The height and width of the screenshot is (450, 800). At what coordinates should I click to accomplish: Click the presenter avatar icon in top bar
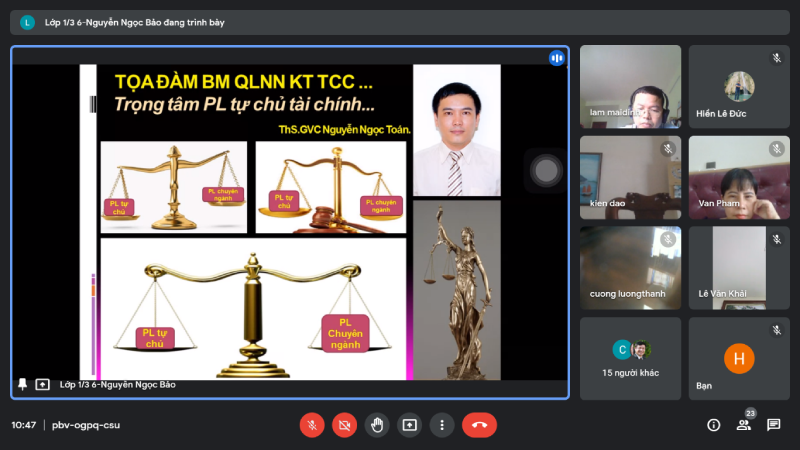coord(27,22)
